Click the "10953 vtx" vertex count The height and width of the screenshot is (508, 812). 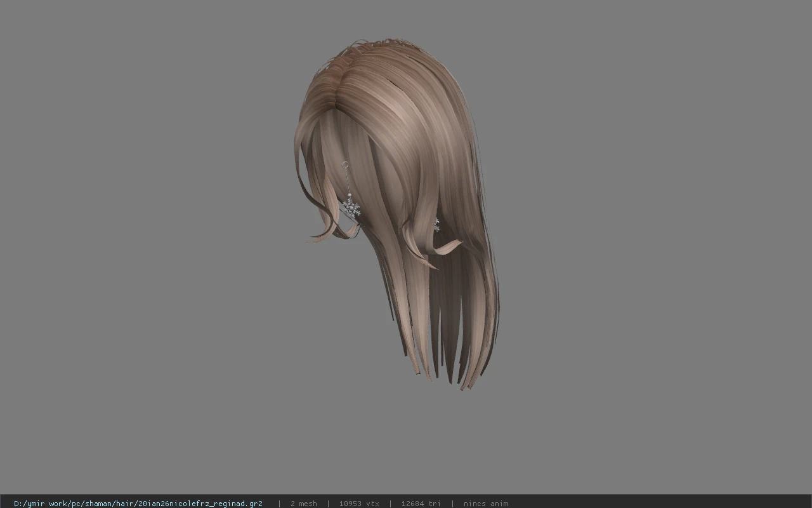click(359, 504)
